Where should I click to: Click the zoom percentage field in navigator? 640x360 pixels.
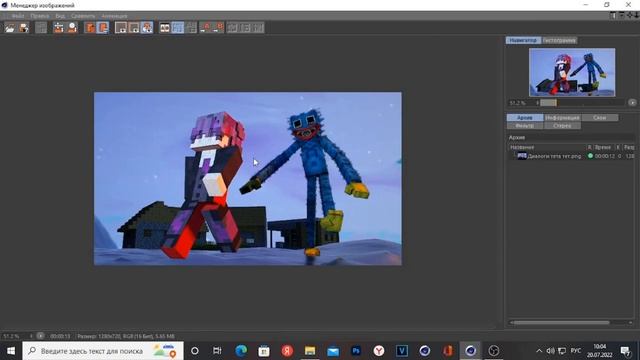tap(520, 103)
